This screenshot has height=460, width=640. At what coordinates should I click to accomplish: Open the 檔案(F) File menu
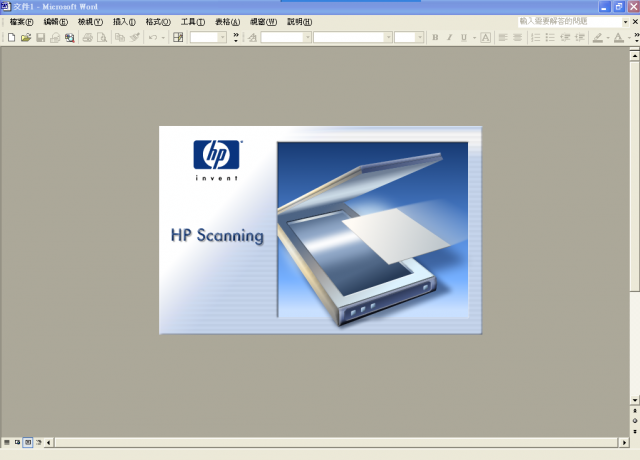pyautogui.click(x=21, y=22)
